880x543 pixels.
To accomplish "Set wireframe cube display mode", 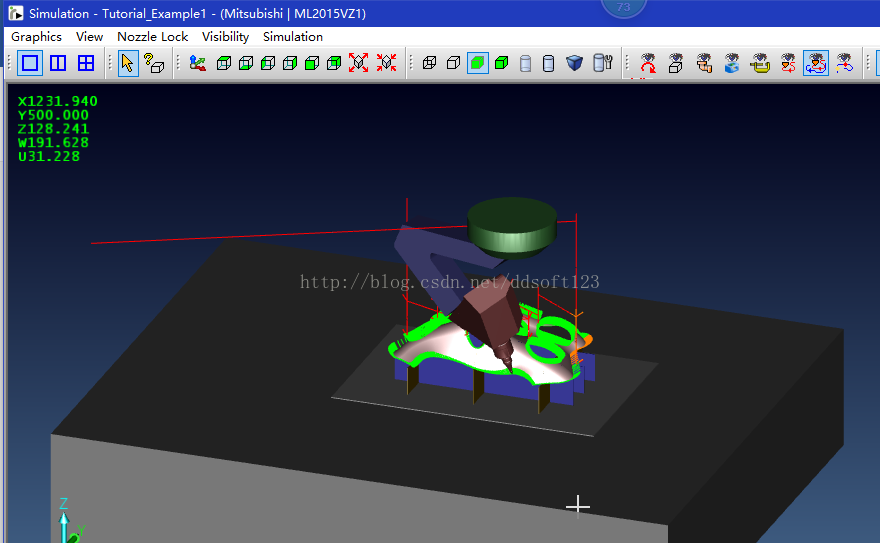I will click(x=429, y=63).
